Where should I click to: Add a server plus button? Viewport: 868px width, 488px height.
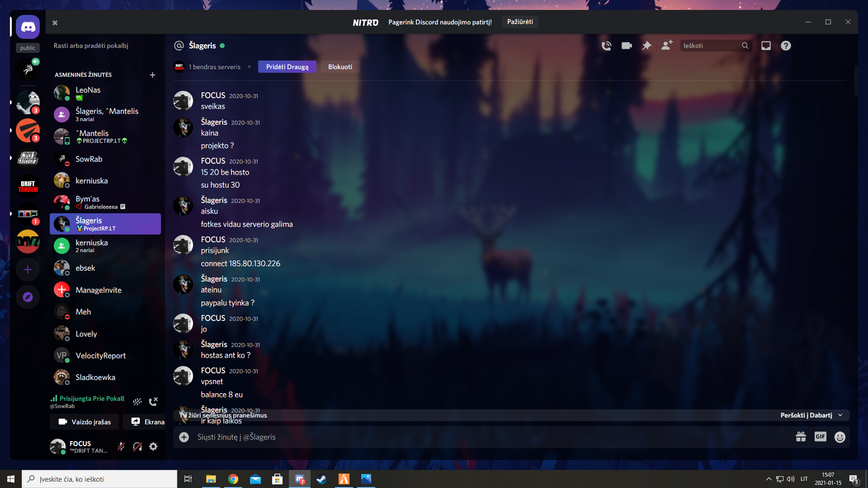pyautogui.click(x=28, y=270)
